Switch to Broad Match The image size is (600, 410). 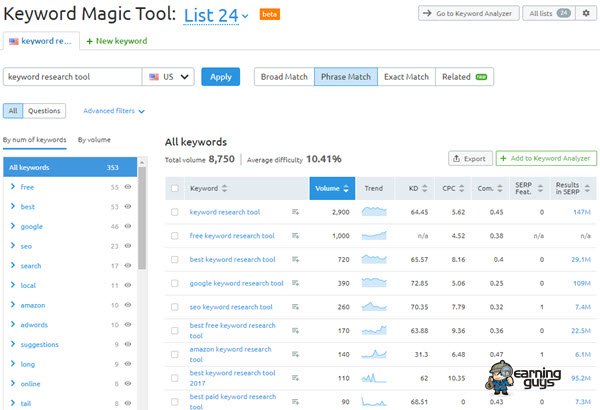click(284, 77)
